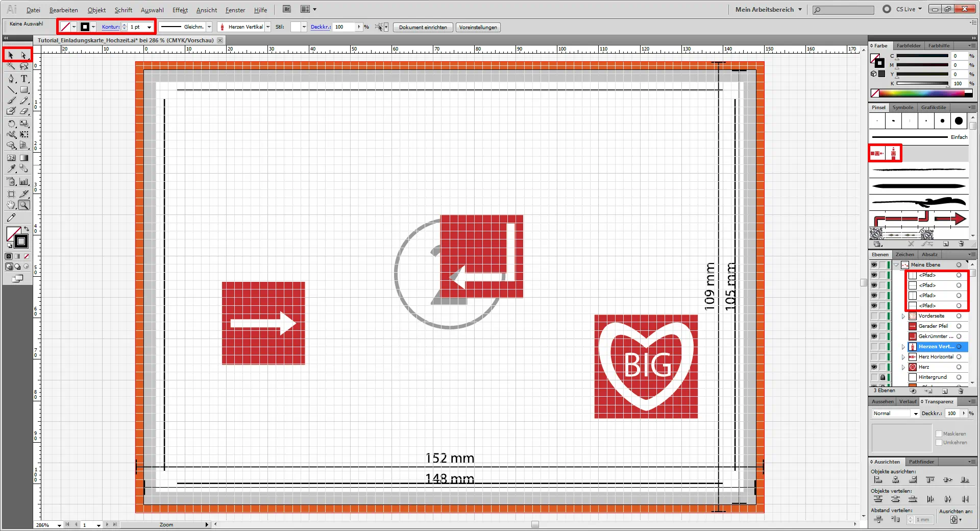Pick the Eyedropper tool
Screen dimensions: 980x531
coord(11,168)
